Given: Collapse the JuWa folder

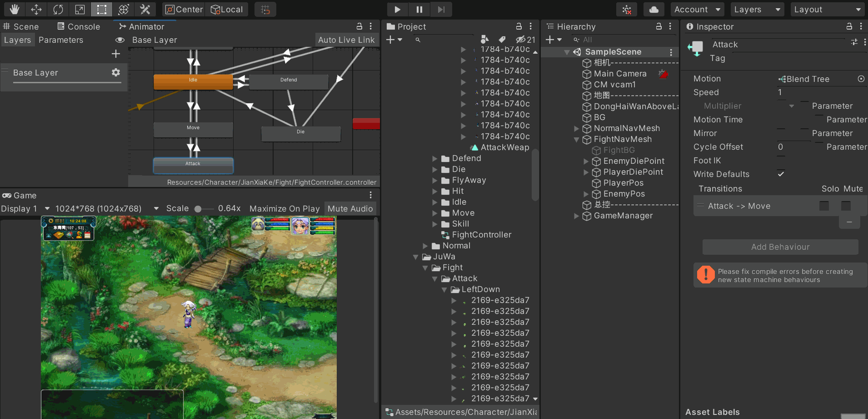Looking at the screenshot, I should click(x=415, y=257).
